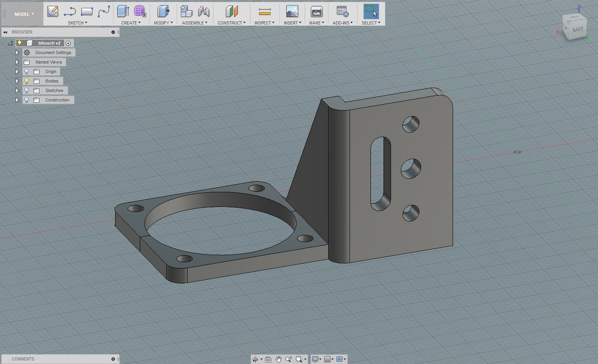Screen dimensions: 598x364
Task: Open the MODEL workspace dropdown
Action: pyautogui.click(x=24, y=14)
